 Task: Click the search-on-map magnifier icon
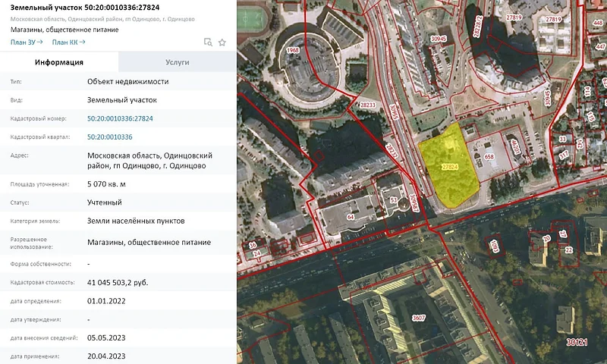click(x=208, y=42)
